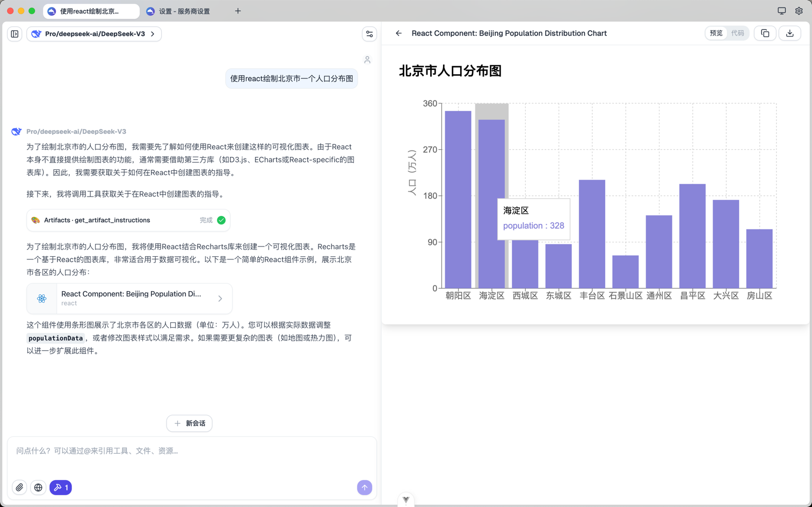Switch to 预览 preview mode

716,33
